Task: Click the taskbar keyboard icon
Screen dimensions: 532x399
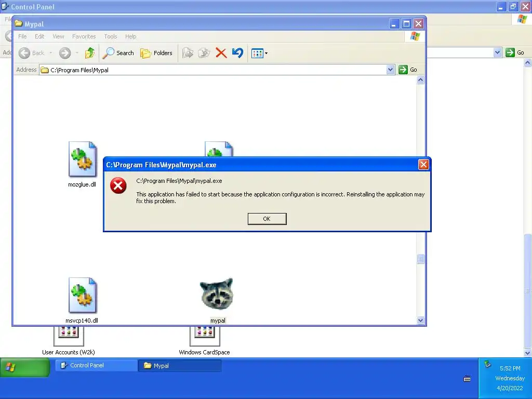Action: 467,379
